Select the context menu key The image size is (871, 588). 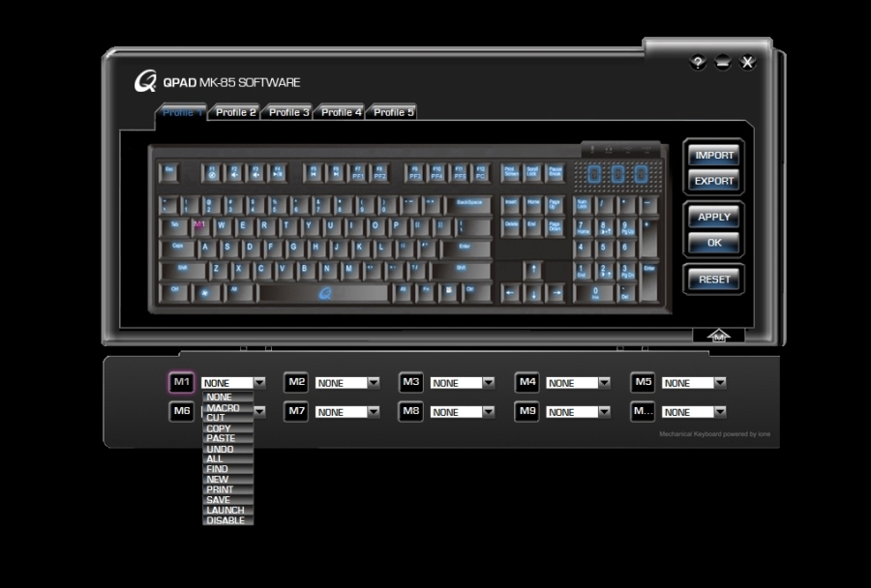click(448, 293)
